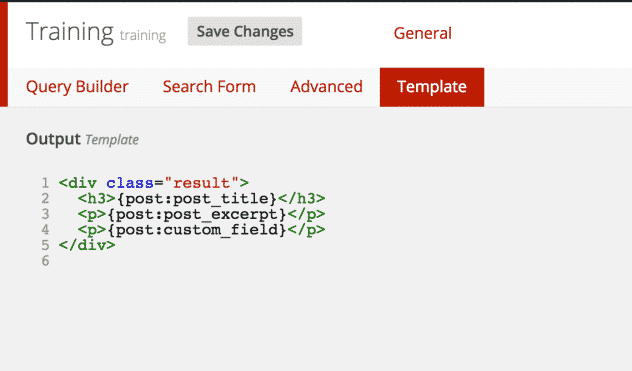Click the red vertical bar at left edge
The height and width of the screenshot is (371, 632).
pyautogui.click(x=4, y=54)
